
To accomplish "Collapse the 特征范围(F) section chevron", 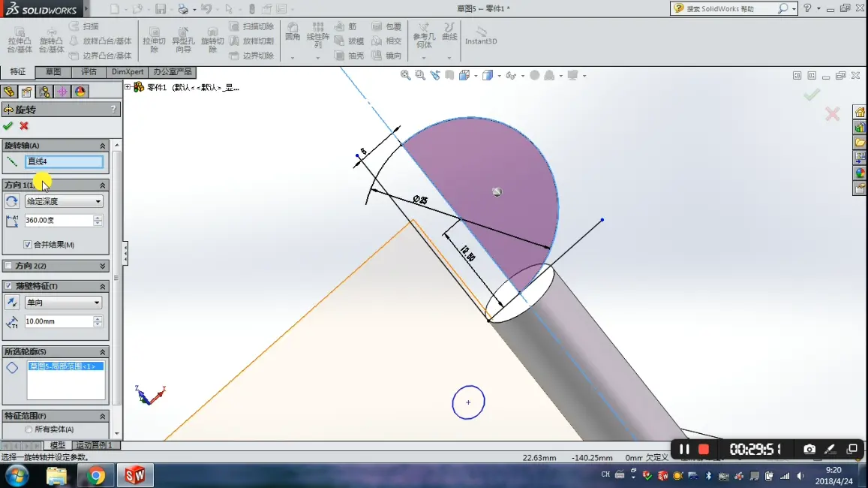I will pyautogui.click(x=103, y=416).
